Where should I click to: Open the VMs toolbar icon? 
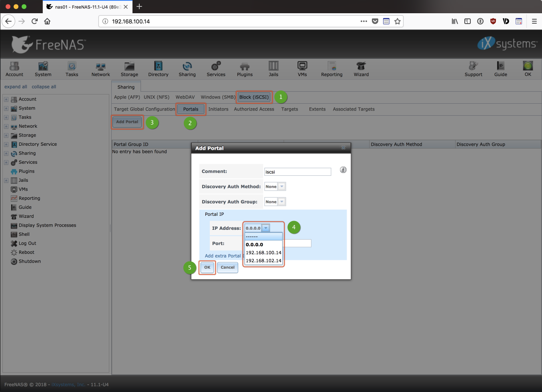point(302,68)
